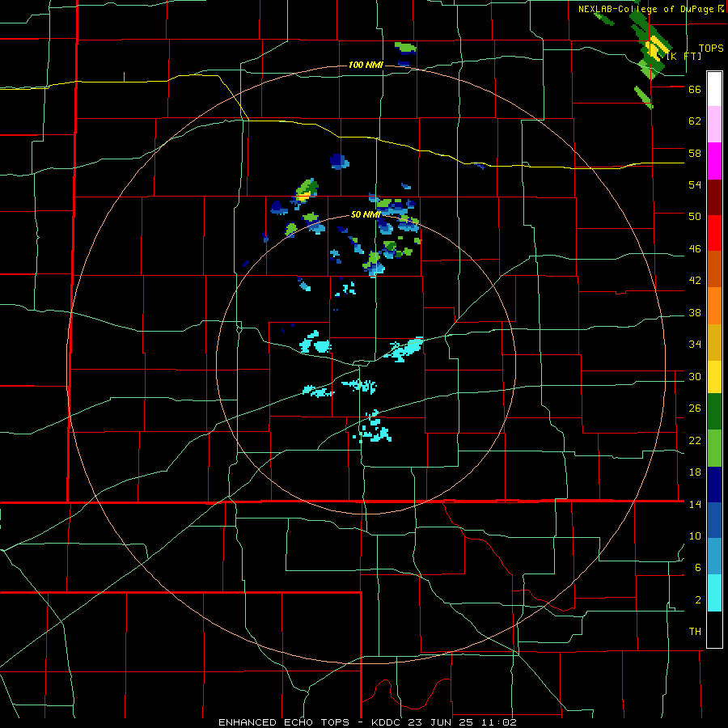Click the '62' legend label
Screen dimensions: 728x728
tap(695, 121)
